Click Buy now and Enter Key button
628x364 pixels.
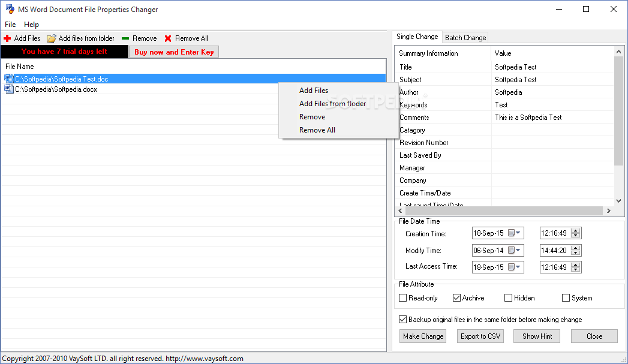(174, 52)
